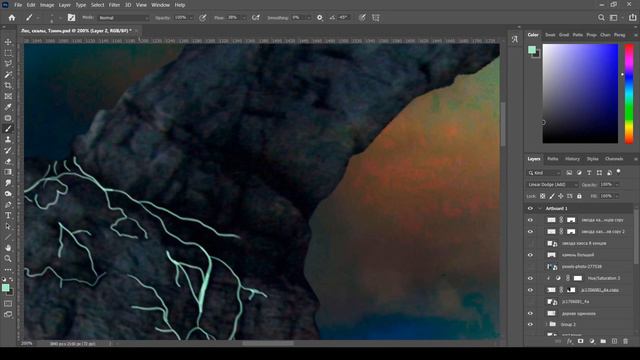This screenshot has width=640, height=360.
Task: Select the Move tool
Action: [8, 42]
